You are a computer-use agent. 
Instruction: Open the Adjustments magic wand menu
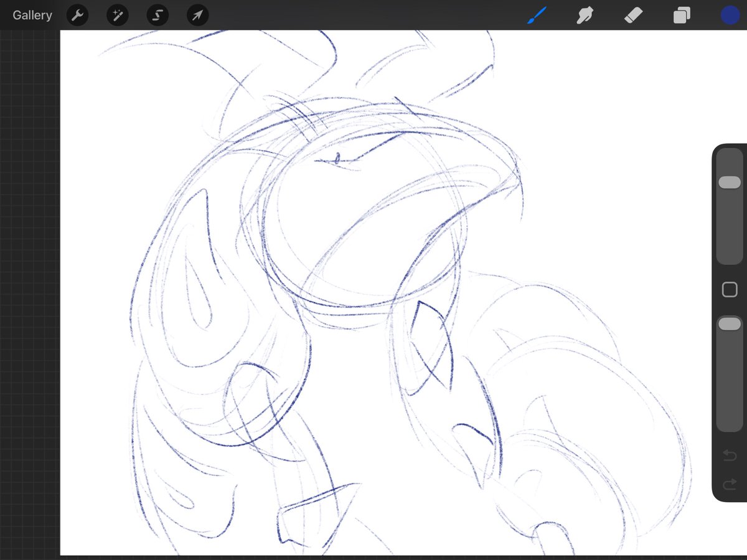tap(118, 15)
